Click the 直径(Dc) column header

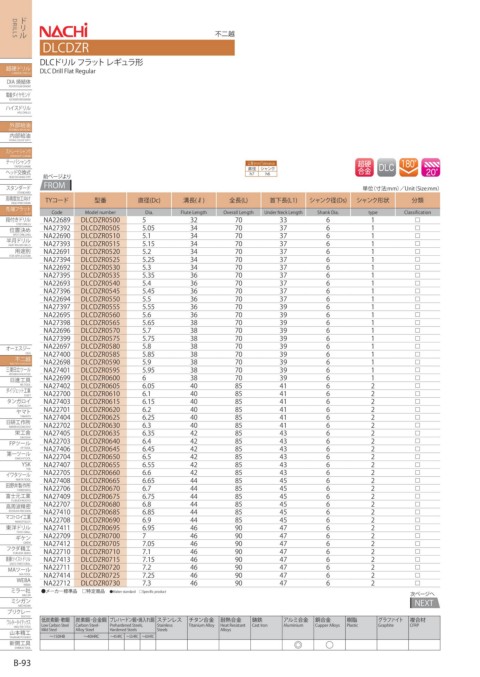pyautogui.click(x=149, y=200)
